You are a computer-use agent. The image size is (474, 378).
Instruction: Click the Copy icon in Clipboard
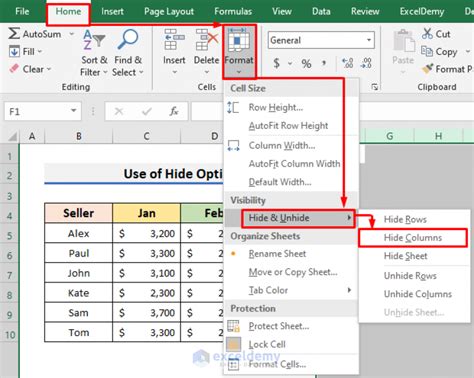pyautogui.click(x=427, y=51)
